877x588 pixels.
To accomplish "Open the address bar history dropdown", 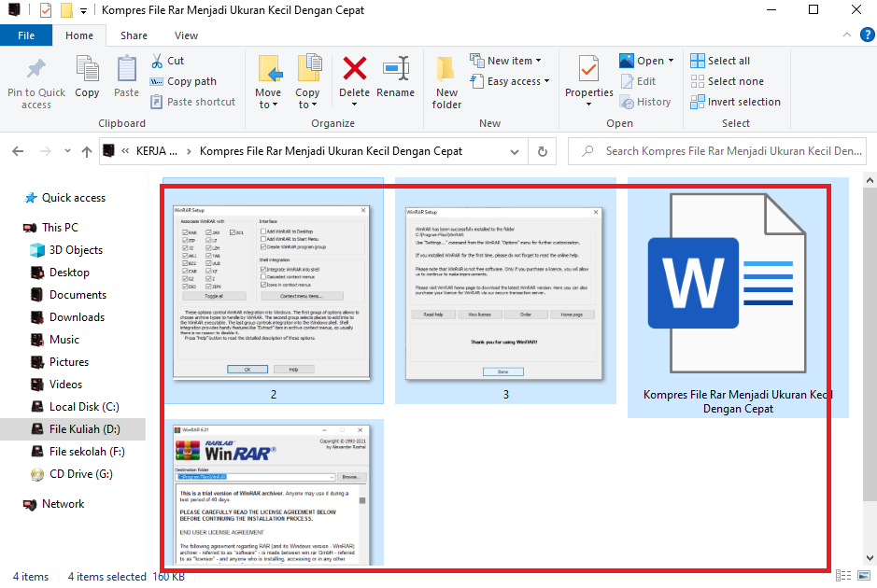I will [515, 151].
